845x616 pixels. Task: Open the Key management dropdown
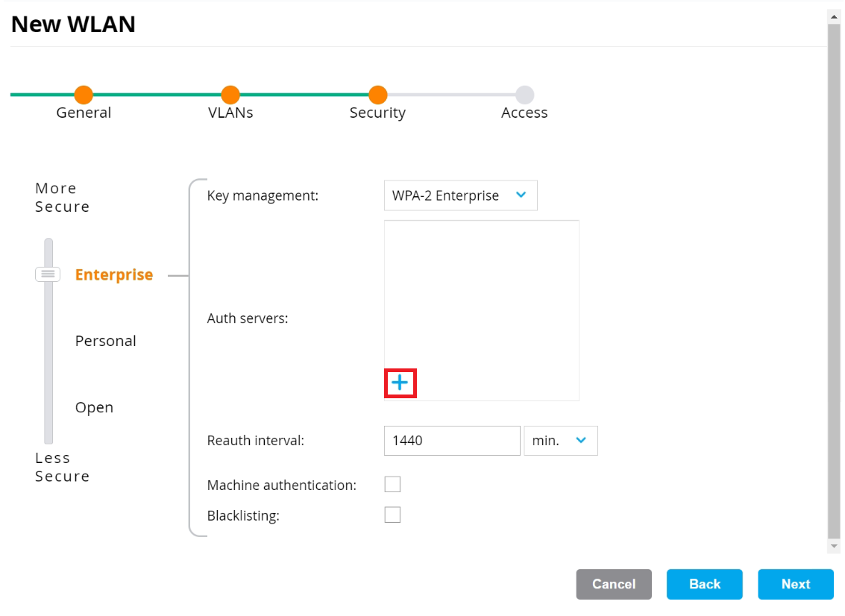[460, 195]
